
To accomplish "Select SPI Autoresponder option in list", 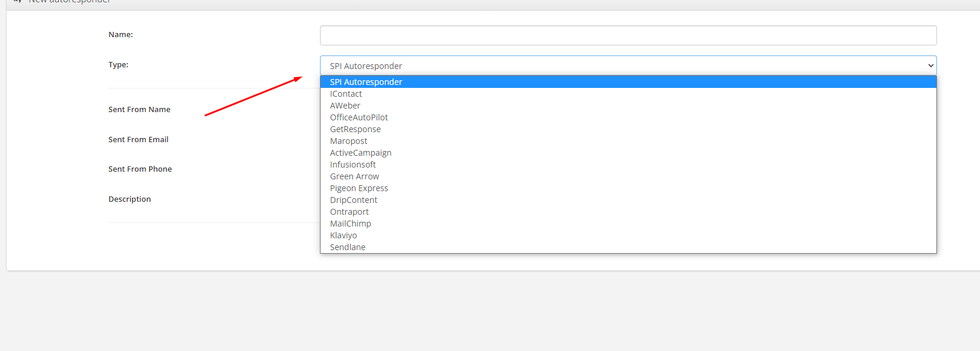I will click(628, 82).
